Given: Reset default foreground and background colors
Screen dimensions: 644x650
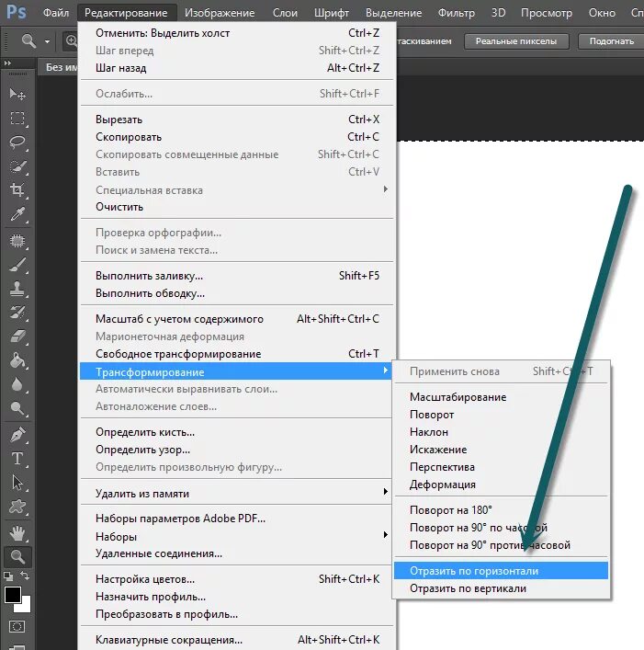Looking at the screenshot, I should pos(8,576).
